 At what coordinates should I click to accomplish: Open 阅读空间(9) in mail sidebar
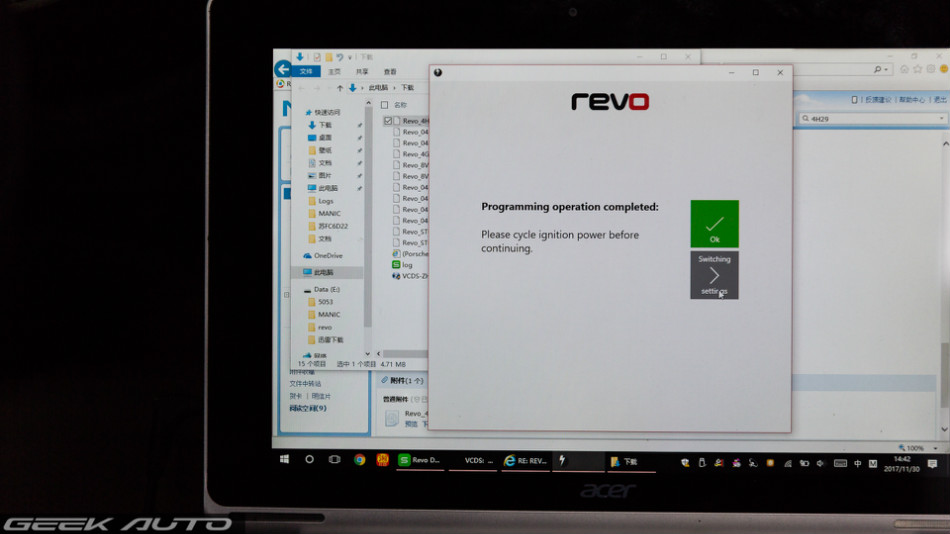[x=308, y=409]
